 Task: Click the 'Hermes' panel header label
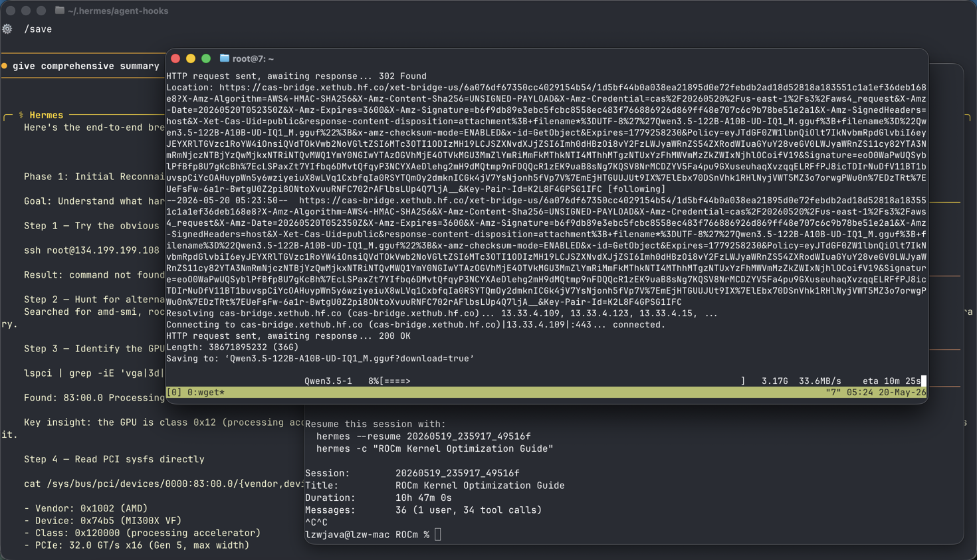(46, 115)
